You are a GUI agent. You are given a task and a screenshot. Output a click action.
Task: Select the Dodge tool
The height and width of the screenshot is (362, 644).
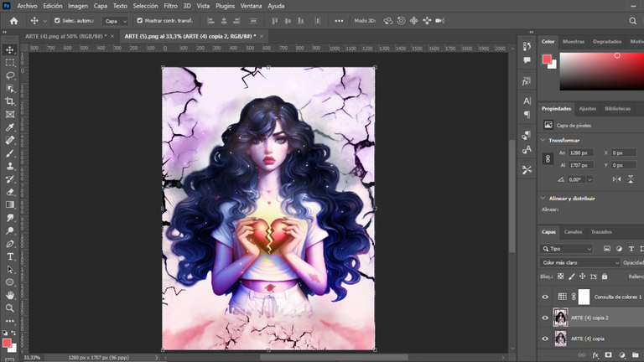10,230
